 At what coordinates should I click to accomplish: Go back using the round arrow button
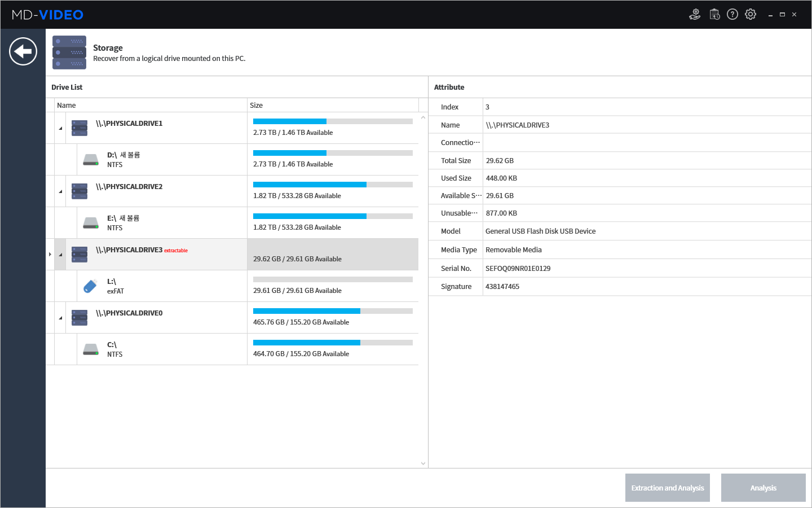23,51
